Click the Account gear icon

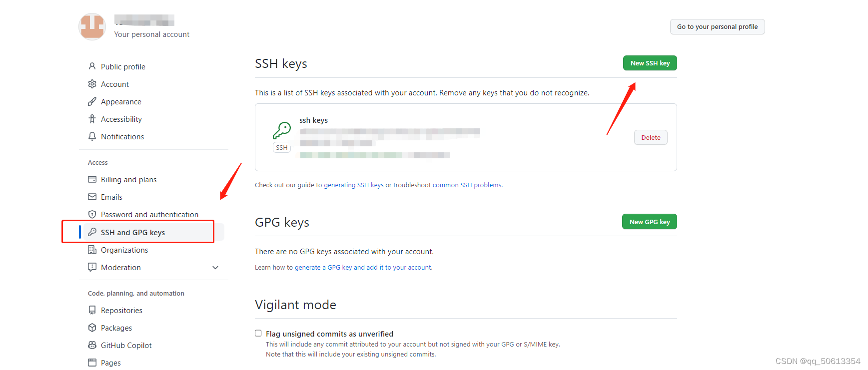point(92,84)
